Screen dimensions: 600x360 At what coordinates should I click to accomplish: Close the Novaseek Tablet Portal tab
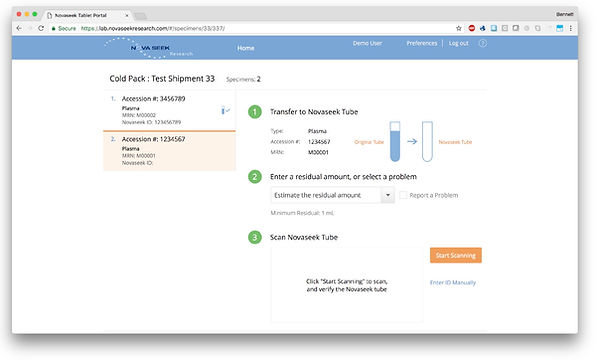pyautogui.click(x=127, y=15)
